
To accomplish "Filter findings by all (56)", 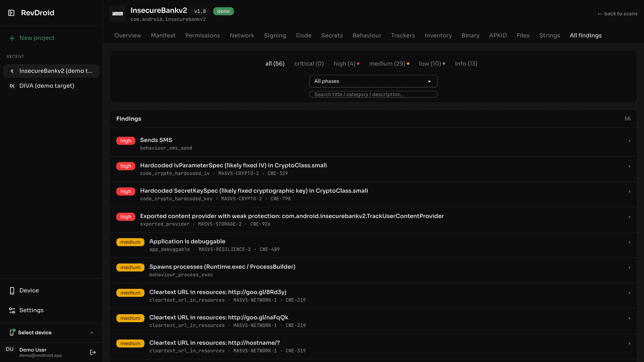I will [x=275, y=64].
